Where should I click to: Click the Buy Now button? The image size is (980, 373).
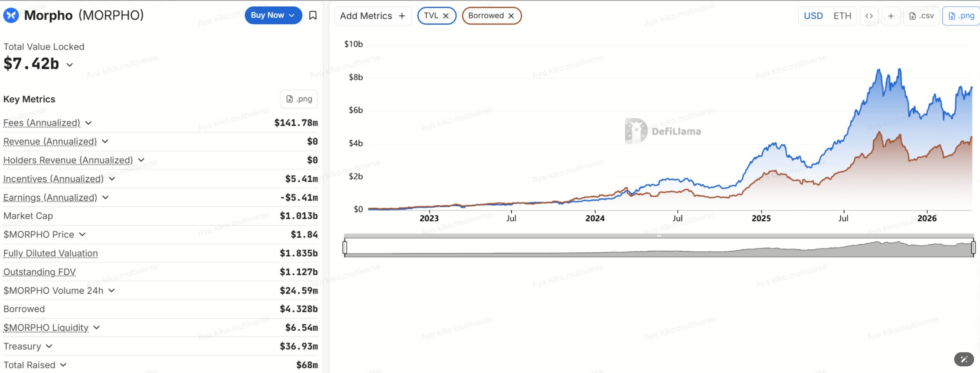(273, 15)
